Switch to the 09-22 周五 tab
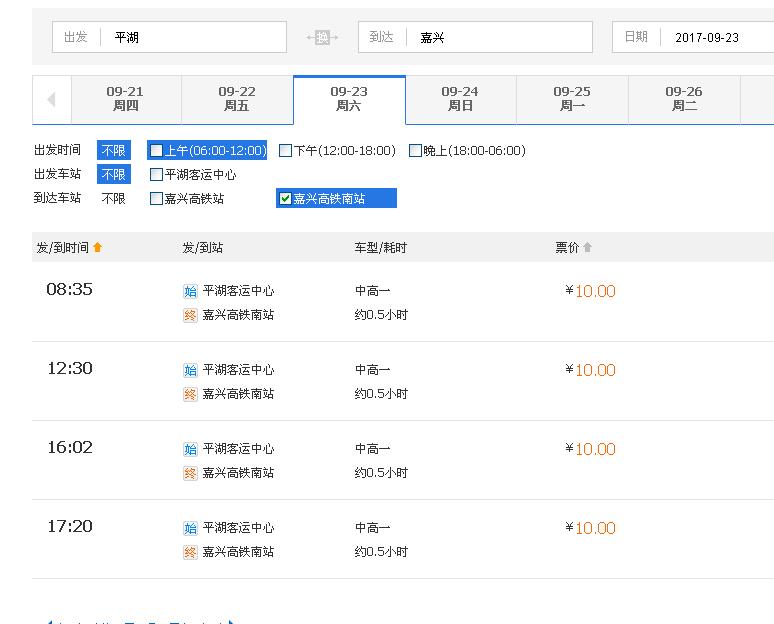 click(237, 99)
